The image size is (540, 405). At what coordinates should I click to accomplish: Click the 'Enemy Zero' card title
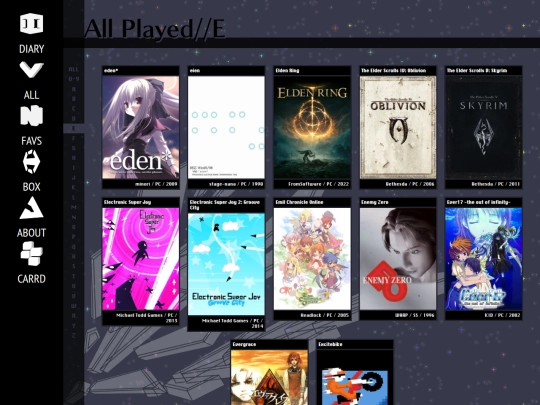375,202
